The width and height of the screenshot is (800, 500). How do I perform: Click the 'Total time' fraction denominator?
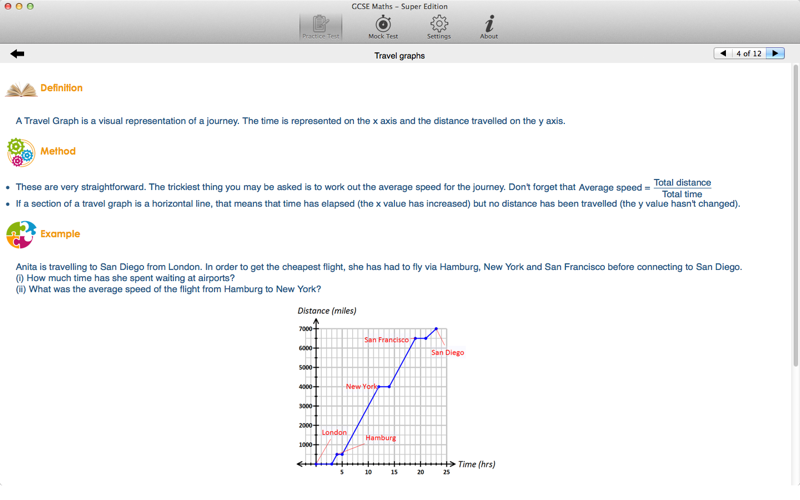682,194
